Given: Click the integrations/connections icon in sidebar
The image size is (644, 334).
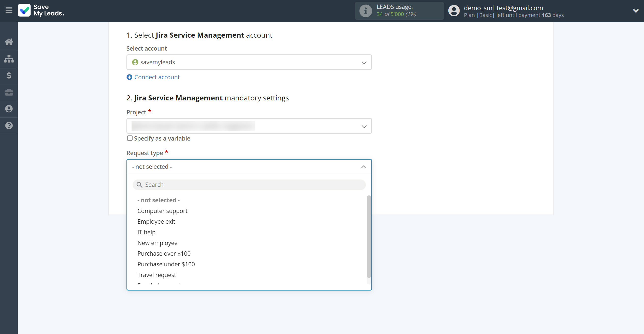Looking at the screenshot, I should [9, 58].
